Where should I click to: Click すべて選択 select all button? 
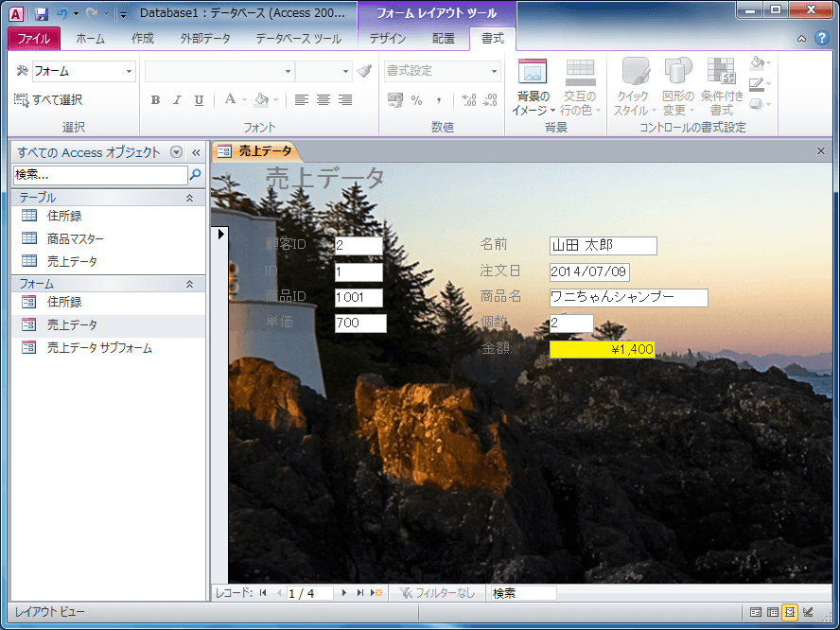coord(48,99)
